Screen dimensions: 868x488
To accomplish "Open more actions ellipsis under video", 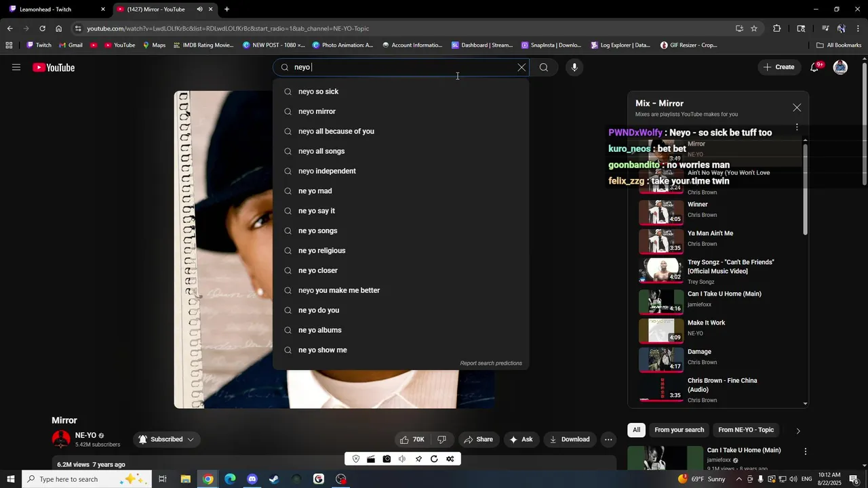I will click(x=608, y=439).
